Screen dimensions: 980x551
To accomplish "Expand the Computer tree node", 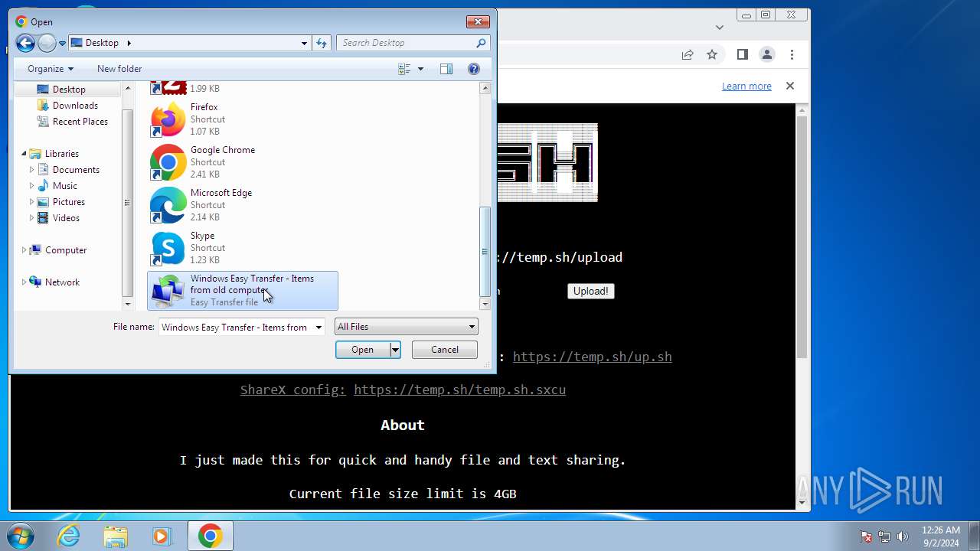I will pos(24,250).
